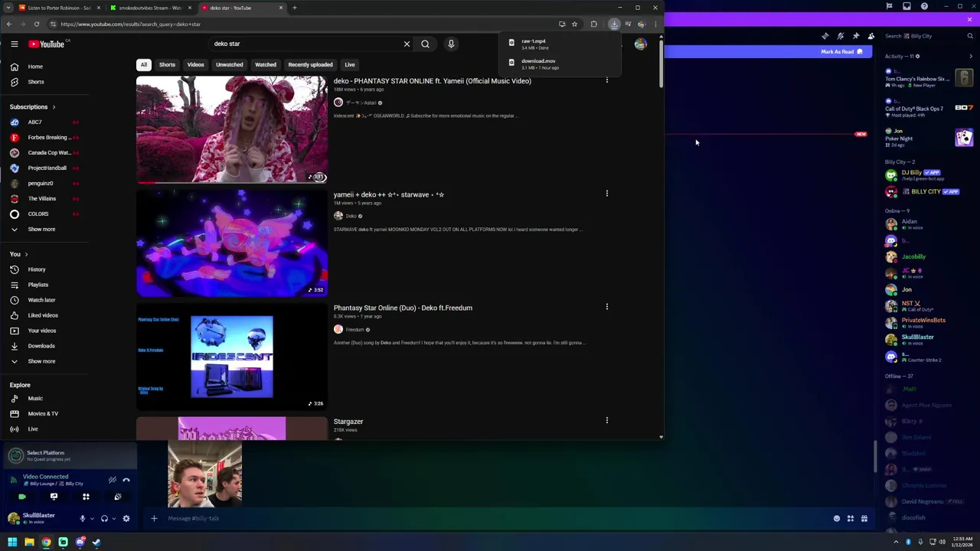This screenshot has height=551, width=980.
Task: Dismiss the purple Discord banner
Action: point(970,19)
